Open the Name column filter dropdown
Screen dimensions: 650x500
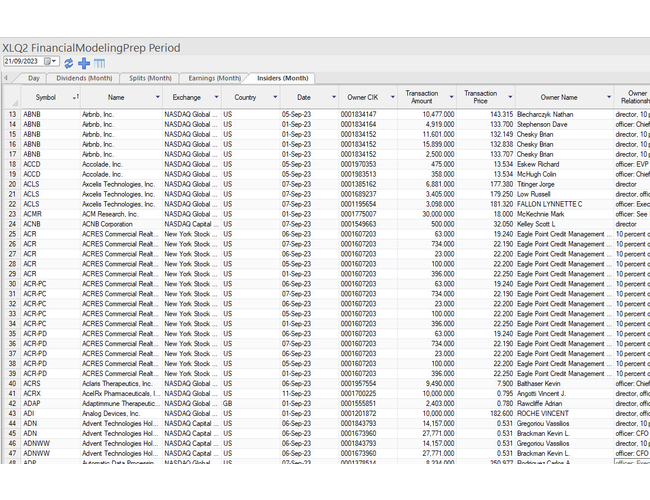click(158, 97)
